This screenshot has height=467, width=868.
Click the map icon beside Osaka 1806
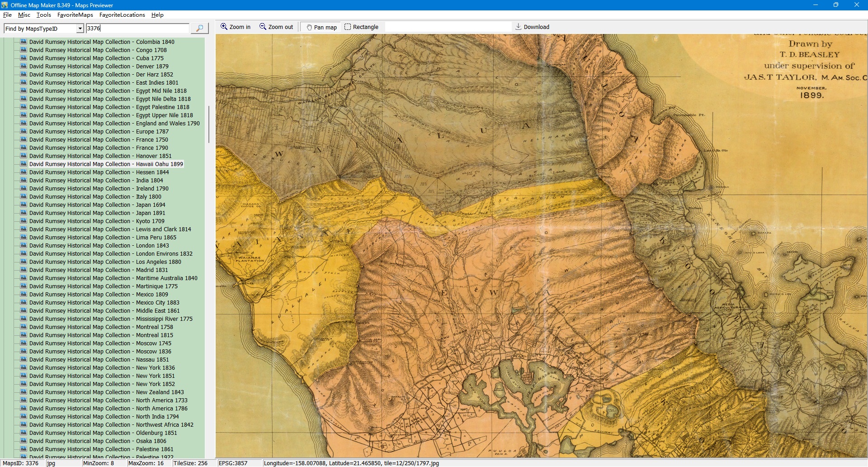click(24, 441)
